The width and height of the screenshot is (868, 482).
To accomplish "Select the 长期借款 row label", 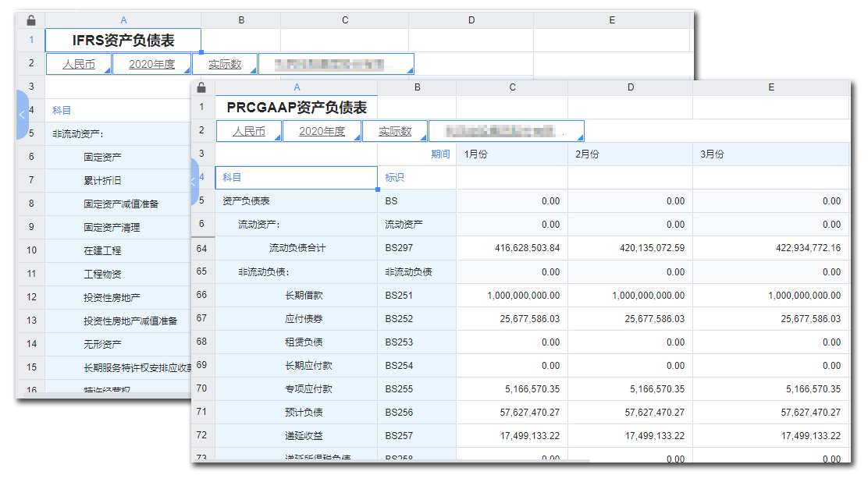I will point(296,296).
